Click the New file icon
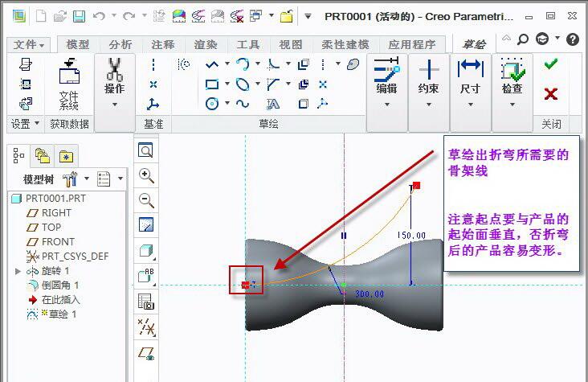The image size is (588, 382). [40, 16]
